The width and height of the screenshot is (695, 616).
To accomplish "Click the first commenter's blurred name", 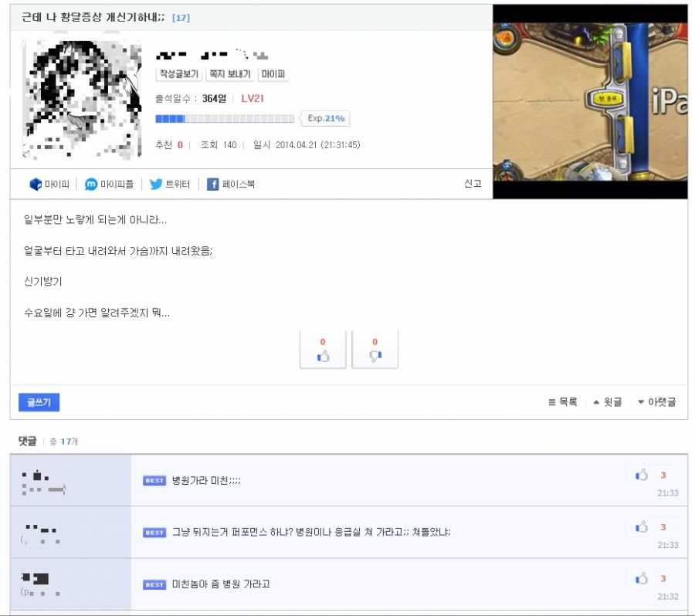I will click(43, 482).
